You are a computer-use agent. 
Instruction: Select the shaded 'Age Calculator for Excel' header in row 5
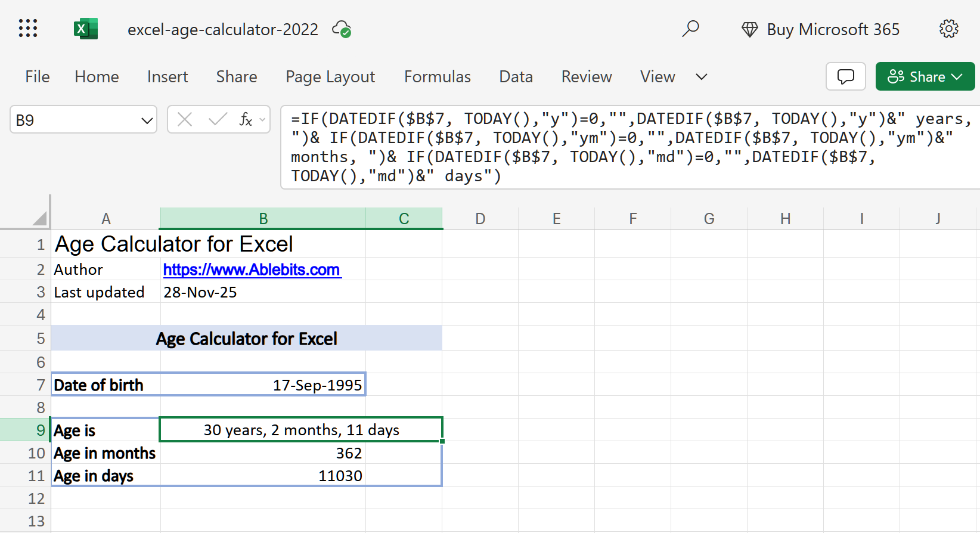click(x=247, y=338)
